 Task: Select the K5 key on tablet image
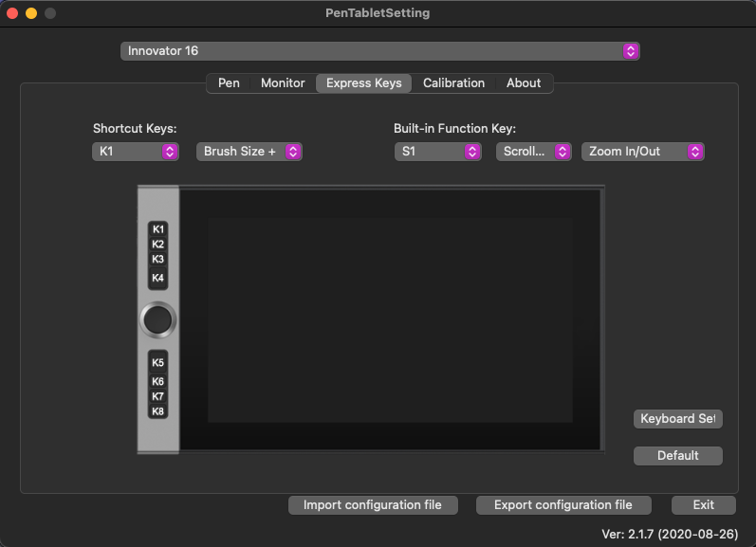(157, 362)
